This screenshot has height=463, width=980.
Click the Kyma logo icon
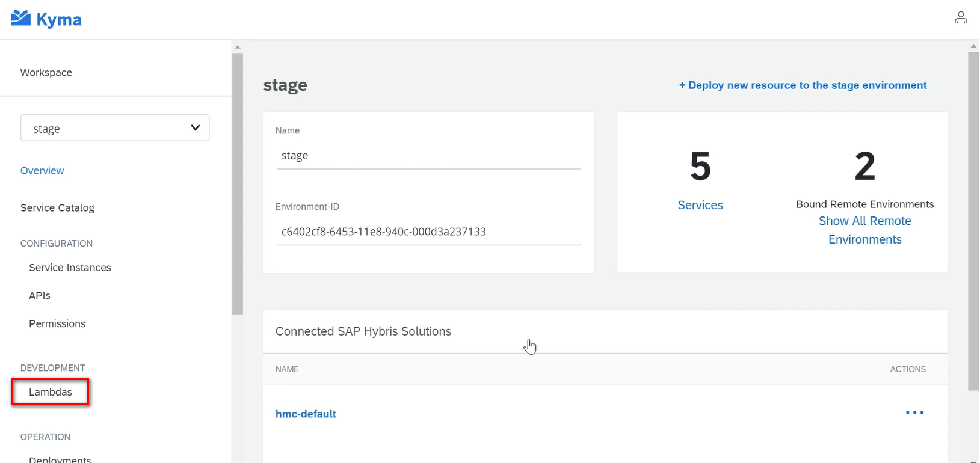(x=21, y=19)
